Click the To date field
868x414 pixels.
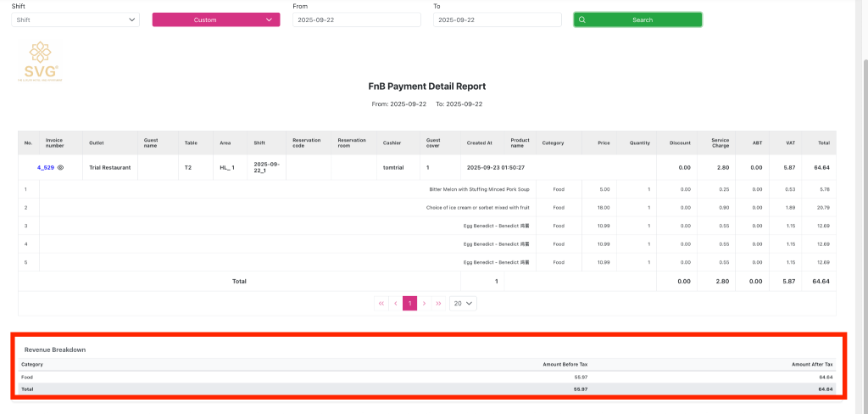click(497, 20)
